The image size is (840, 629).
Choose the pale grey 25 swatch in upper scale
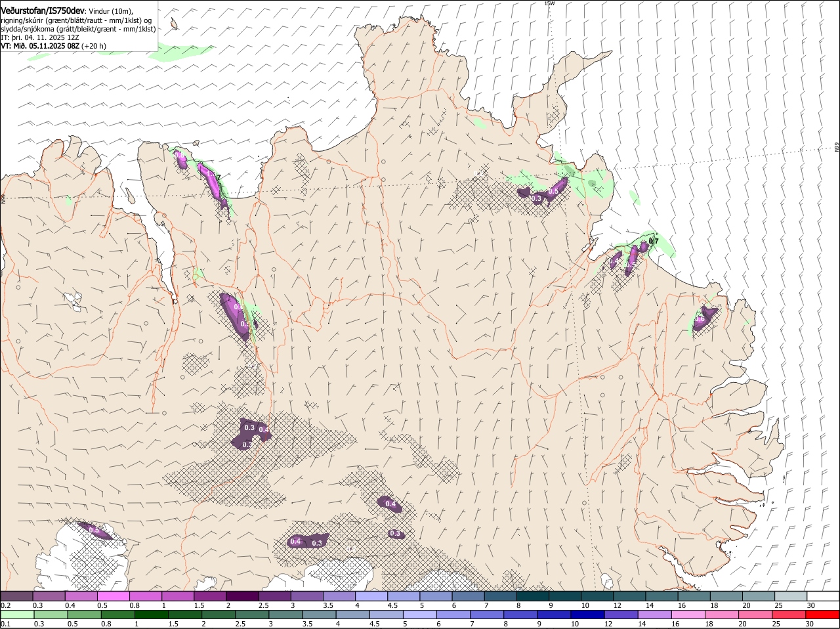[x=791, y=596]
